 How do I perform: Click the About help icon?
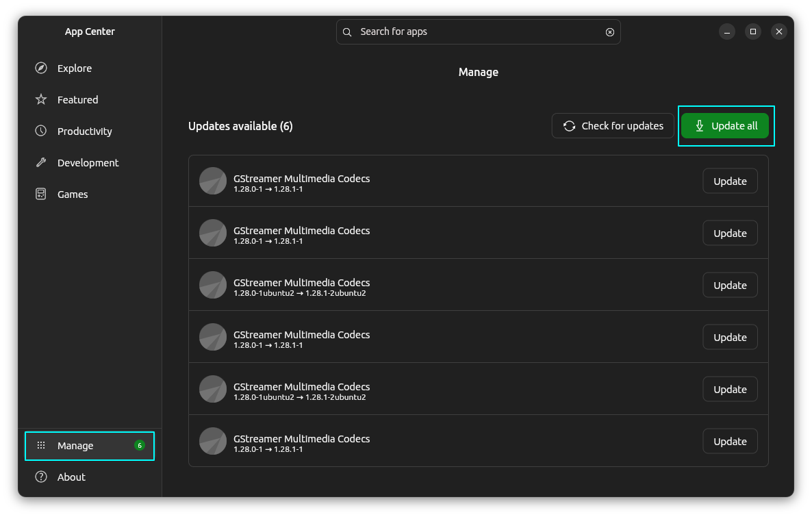point(41,477)
